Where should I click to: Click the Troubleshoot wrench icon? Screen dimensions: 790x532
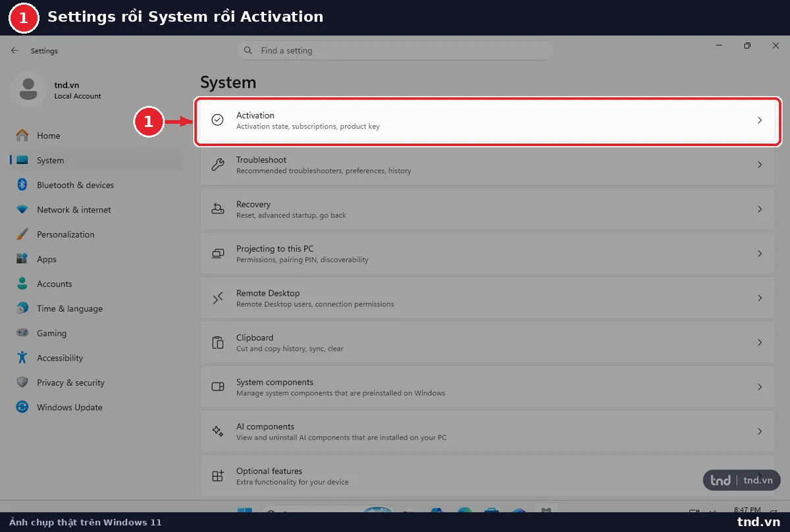217,165
